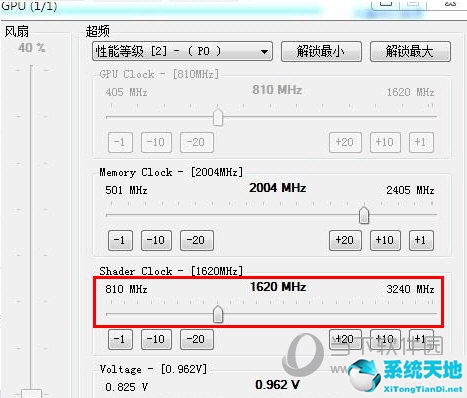Decrease Shader Clock by 20 MHz
Image resolution: width=467 pixels, height=398 pixels.
pos(196,339)
